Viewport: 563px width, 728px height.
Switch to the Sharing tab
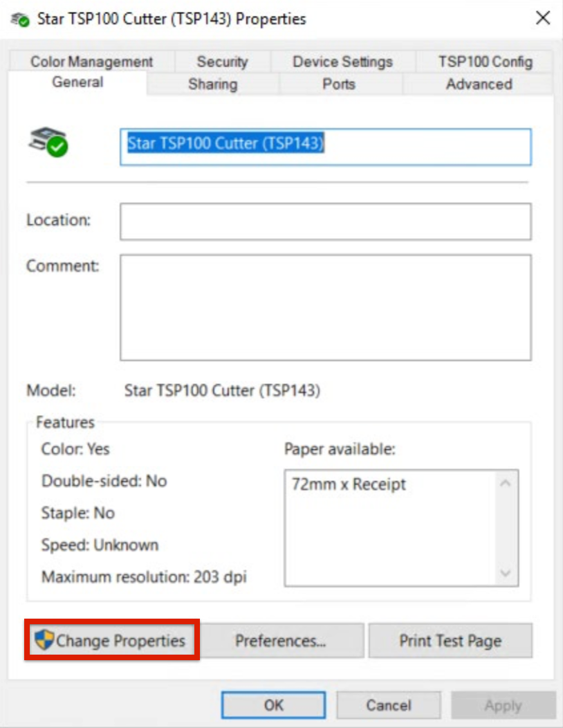(212, 84)
